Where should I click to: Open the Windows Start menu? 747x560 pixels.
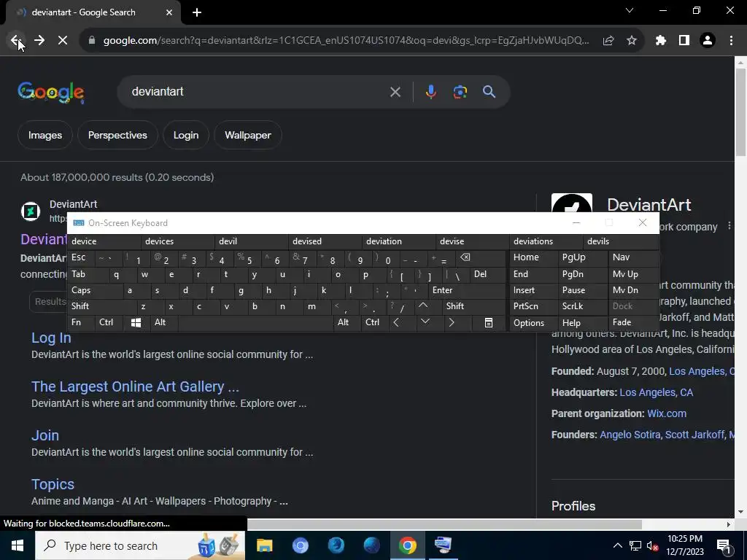click(18, 545)
